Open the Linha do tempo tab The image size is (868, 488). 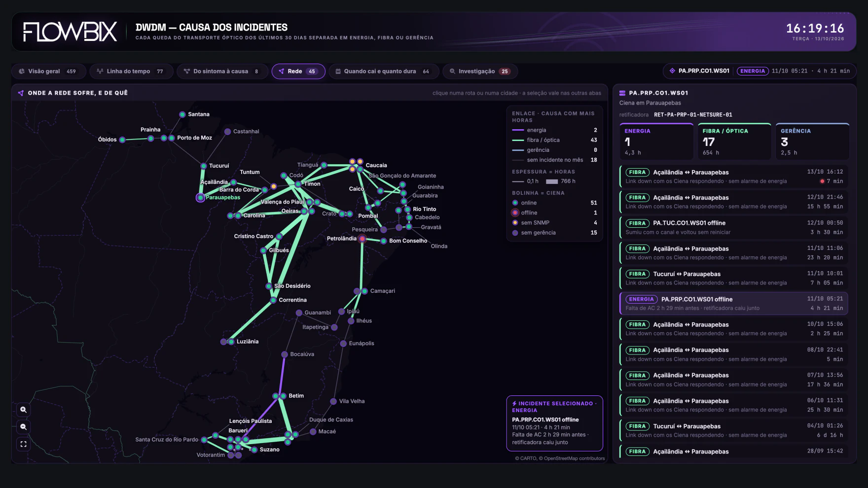(x=131, y=71)
